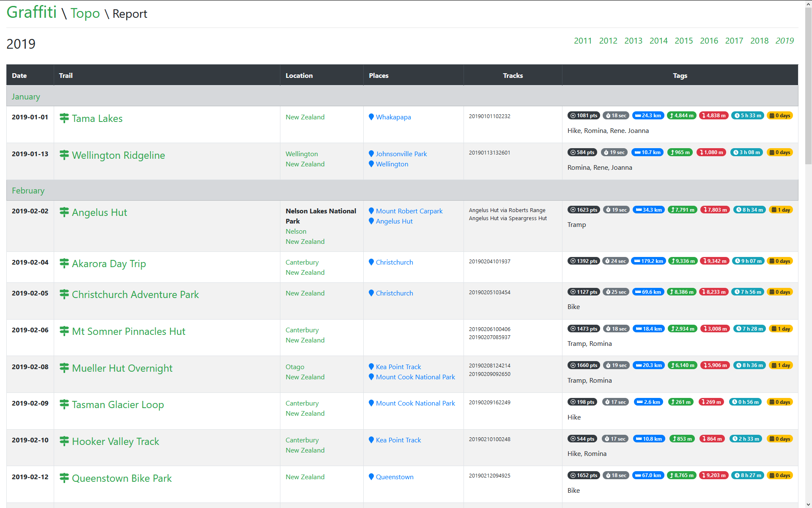The image size is (812, 508).
Task: Click the pin icon next to Queenstown
Action: click(x=371, y=477)
